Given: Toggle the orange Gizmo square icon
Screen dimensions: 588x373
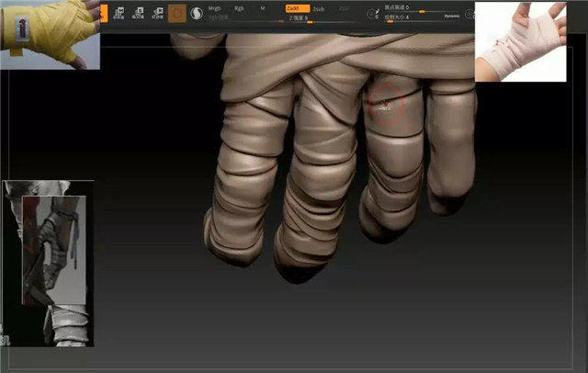Looking at the screenshot, I should point(177,14).
